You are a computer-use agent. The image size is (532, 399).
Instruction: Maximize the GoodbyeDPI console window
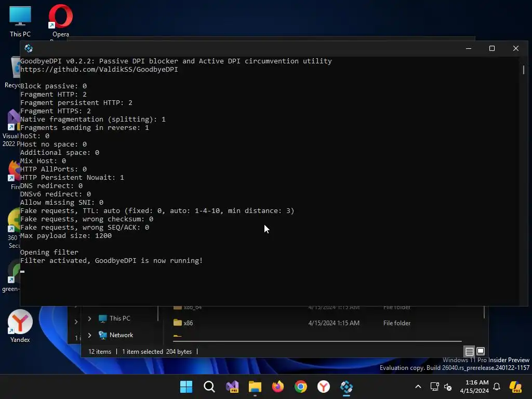(492, 48)
